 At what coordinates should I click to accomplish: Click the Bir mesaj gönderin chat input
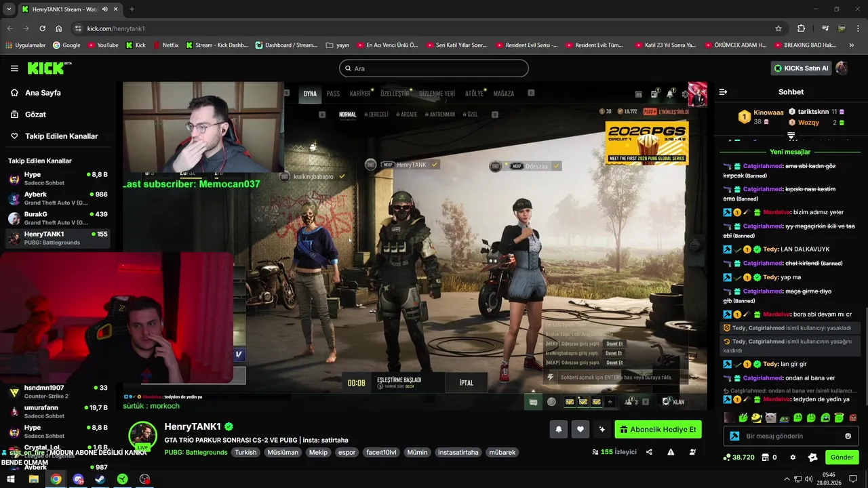tap(790, 436)
